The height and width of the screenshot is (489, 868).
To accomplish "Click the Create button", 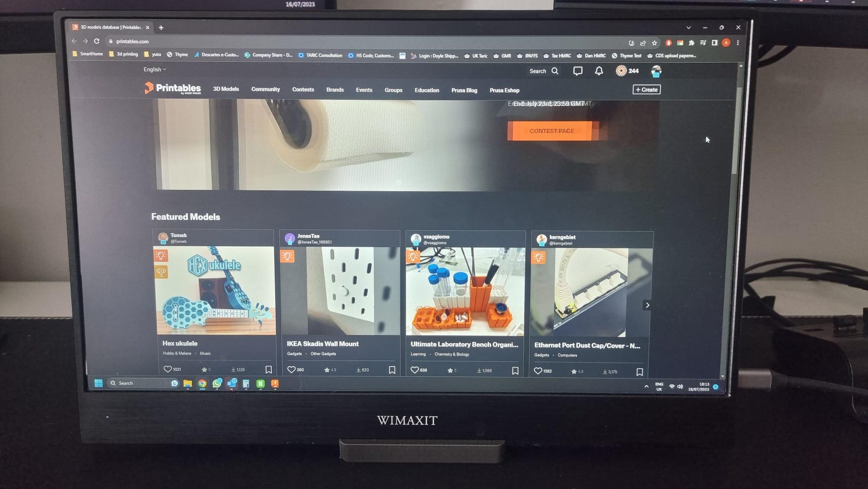I will tap(646, 89).
